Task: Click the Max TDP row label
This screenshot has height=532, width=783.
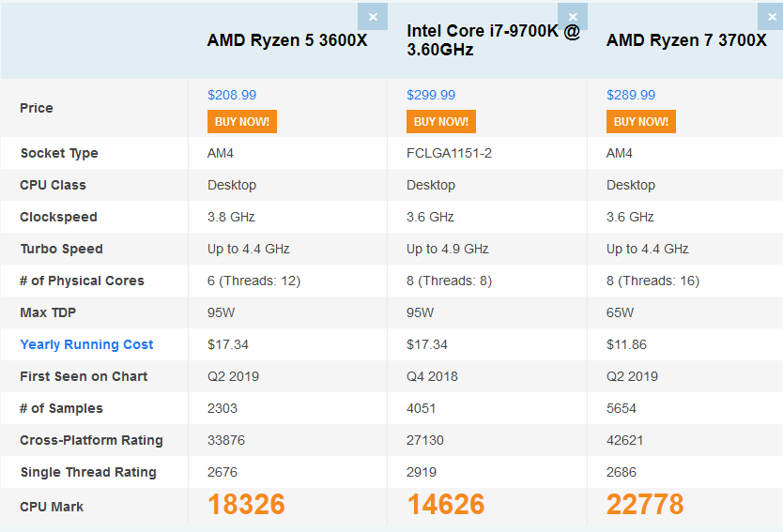Action: click(x=48, y=312)
